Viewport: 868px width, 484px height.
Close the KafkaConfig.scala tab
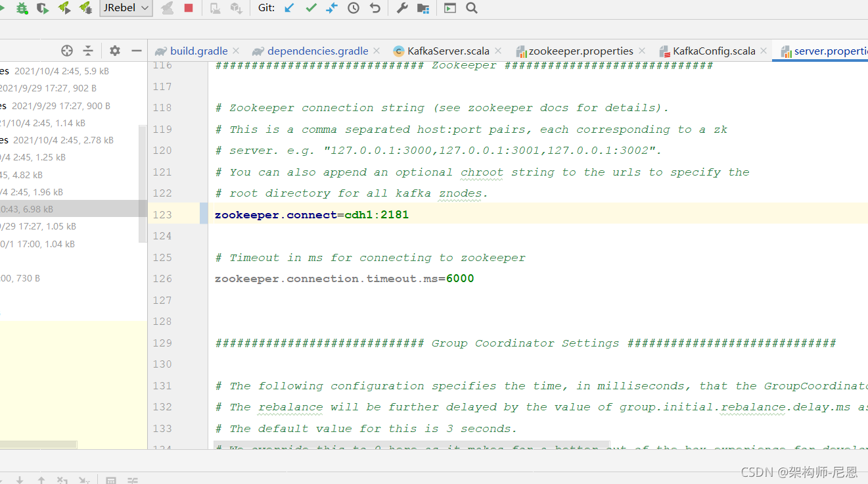764,51
